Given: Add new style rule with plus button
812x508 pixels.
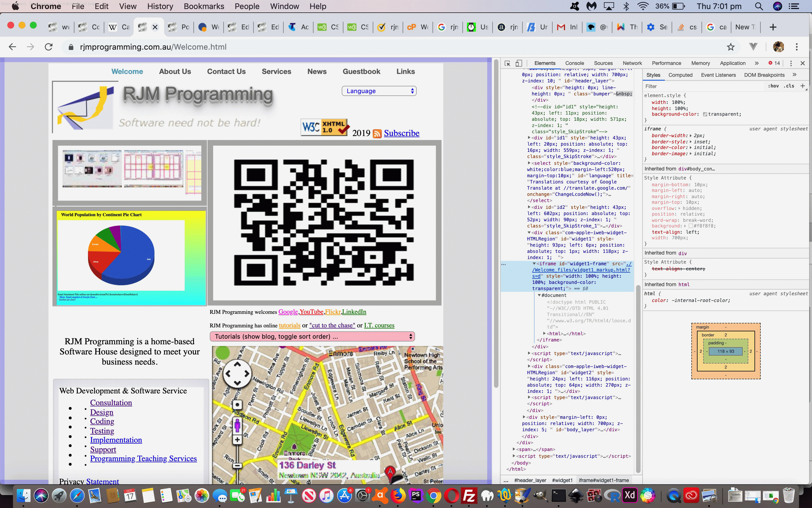Looking at the screenshot, I should pos(803,86).
